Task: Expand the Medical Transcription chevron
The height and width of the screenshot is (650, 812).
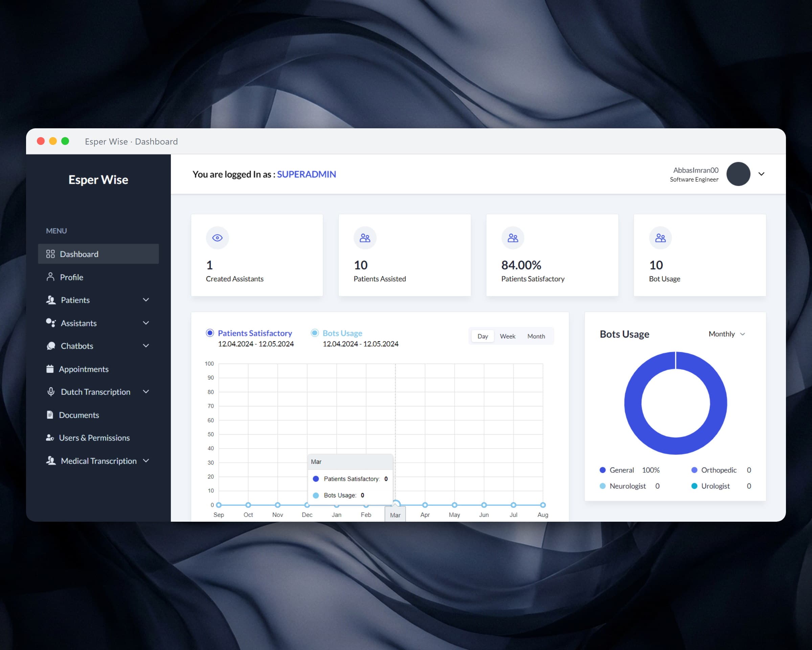Action: pyautogui.click(x=146, y=460)
